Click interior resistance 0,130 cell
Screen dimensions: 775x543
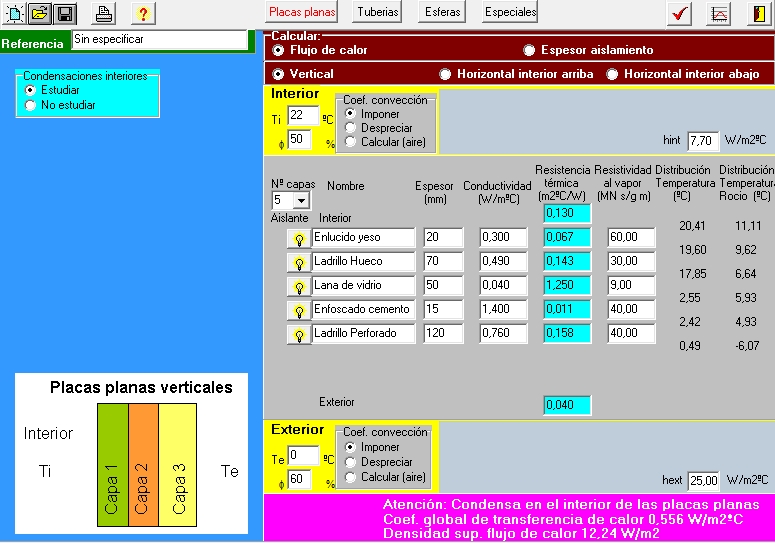coord(567,213)
